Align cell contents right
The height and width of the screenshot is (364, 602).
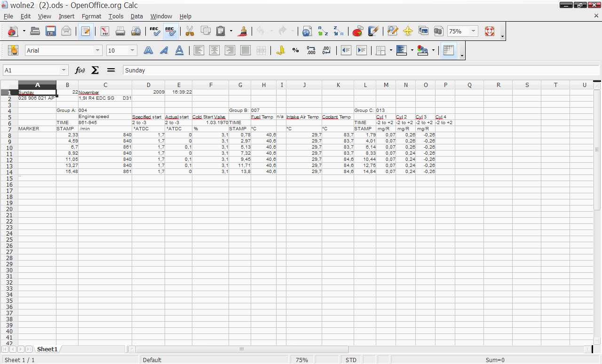[230, 50]
